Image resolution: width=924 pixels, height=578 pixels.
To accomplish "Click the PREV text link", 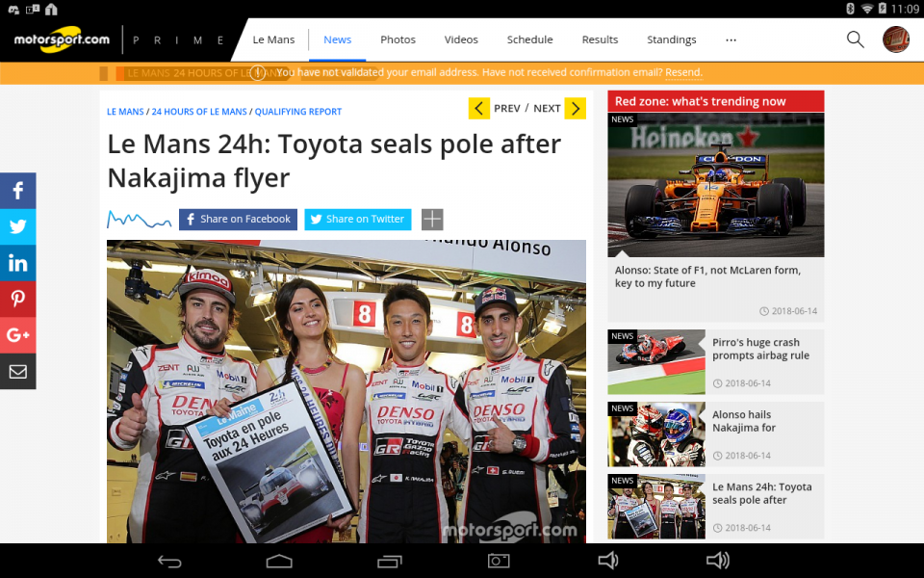I will click(507, 109).
